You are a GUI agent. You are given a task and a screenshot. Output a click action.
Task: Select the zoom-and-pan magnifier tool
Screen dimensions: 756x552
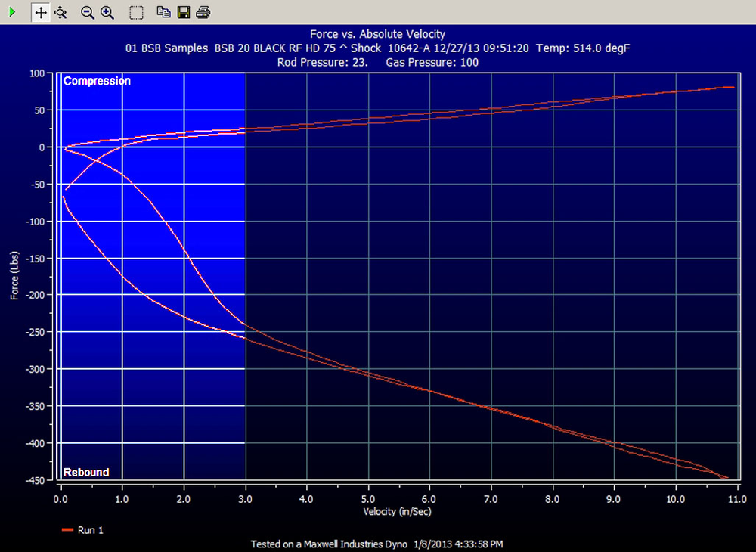(x=60, y=12)
